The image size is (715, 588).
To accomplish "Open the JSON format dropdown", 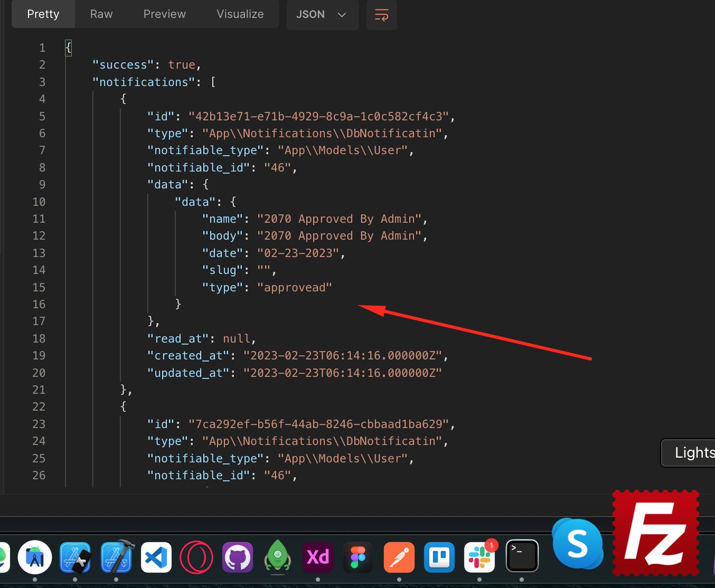I will point(322,15).
